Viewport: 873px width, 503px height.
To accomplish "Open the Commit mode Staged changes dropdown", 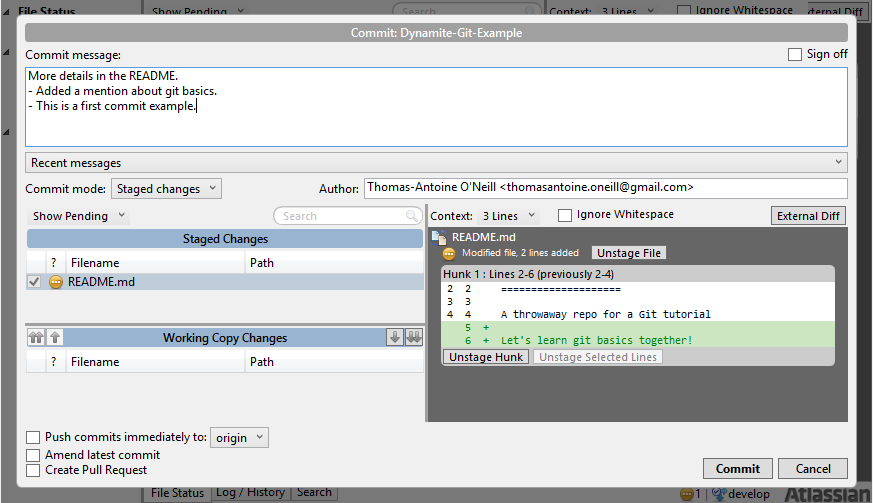I will [x=166, y=189].
